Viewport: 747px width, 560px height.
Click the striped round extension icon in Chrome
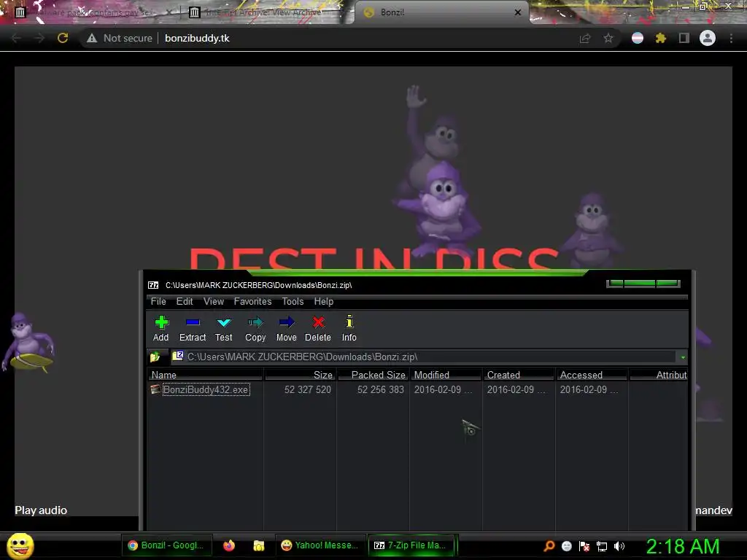click(x=638, y=38)
